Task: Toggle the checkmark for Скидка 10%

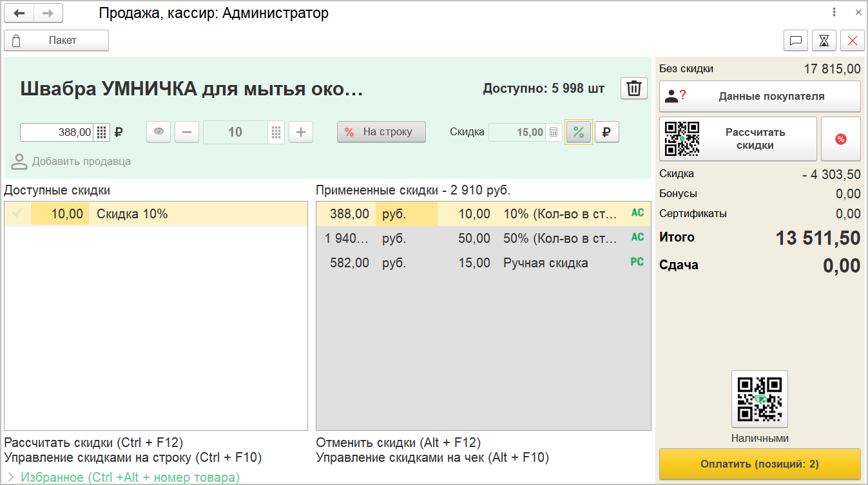Action: point(17,214)
